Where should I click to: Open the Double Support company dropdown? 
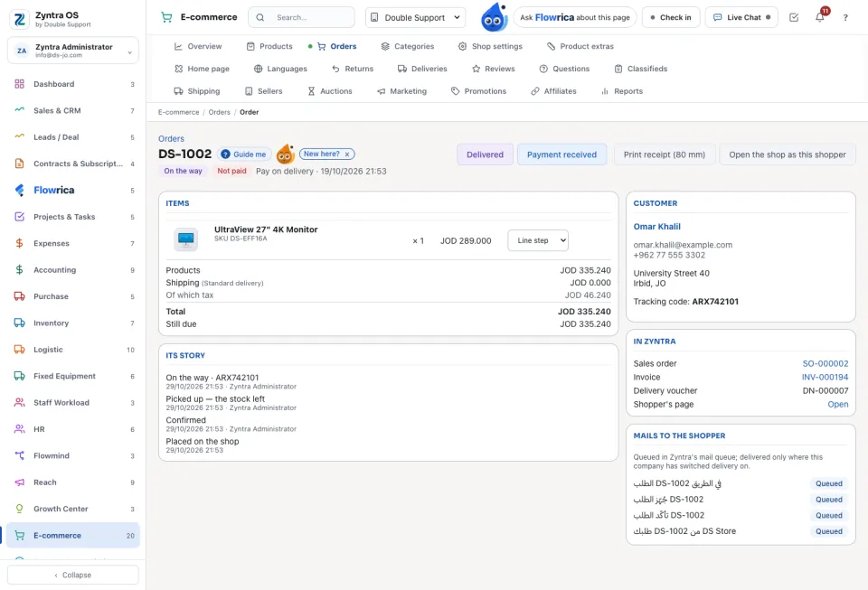tap(415, 17)
